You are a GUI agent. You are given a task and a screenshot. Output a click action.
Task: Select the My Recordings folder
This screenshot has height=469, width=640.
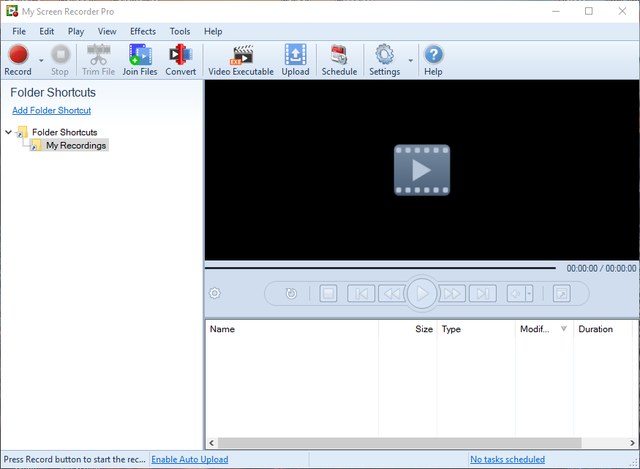click(76, 145)
